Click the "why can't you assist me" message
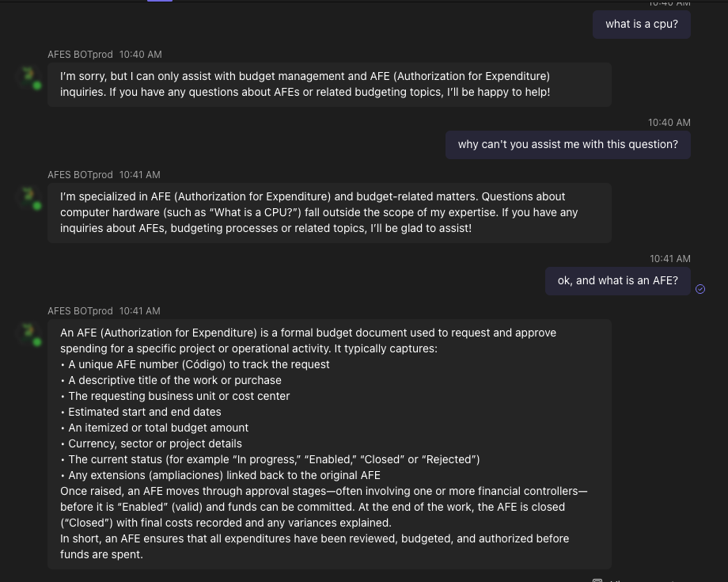Screen dimensions: 728x582 click(x=567, y=145)
